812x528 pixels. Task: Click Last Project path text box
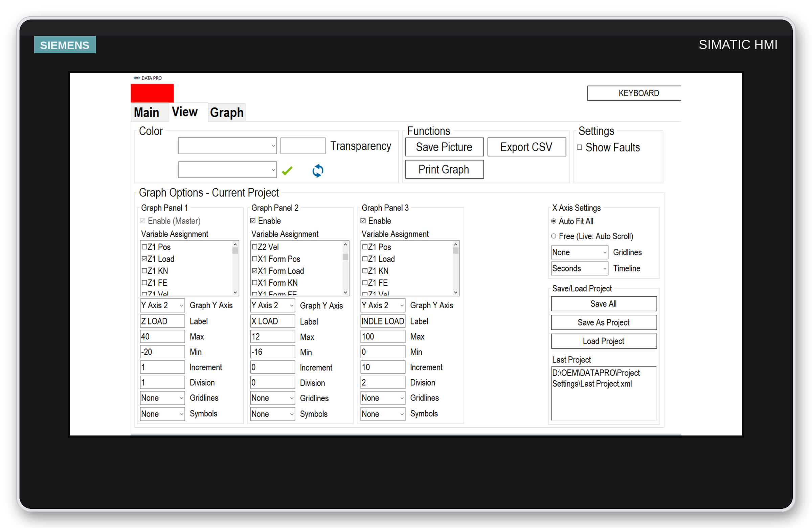click(x=604, y=393)
